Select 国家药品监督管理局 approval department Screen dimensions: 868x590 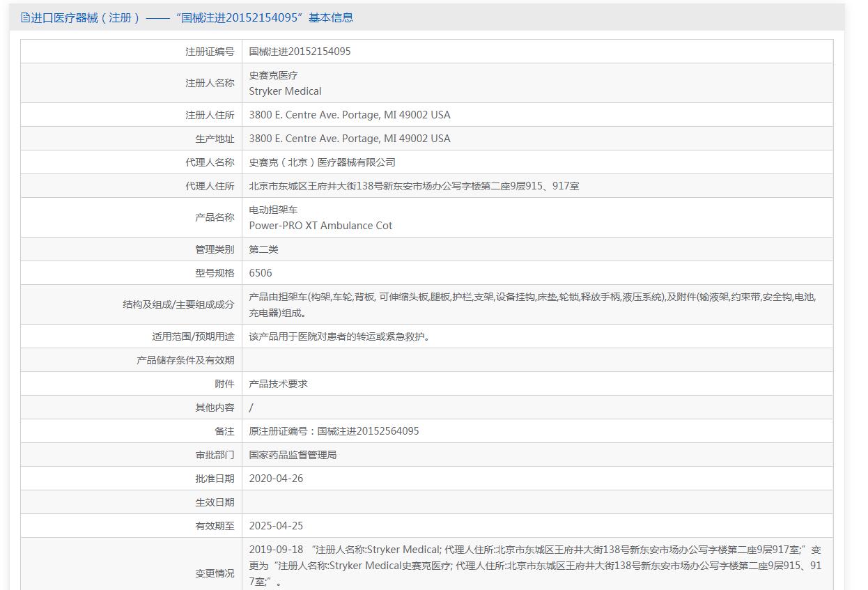[293, 455]
